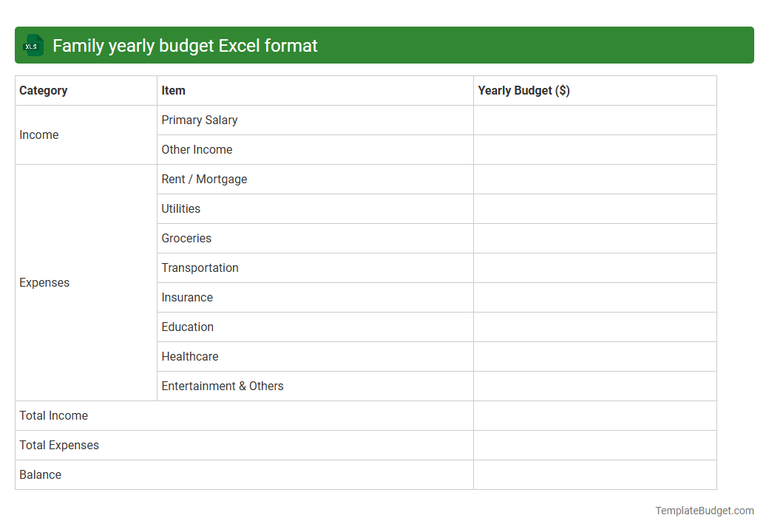The width and height of the screenshot is (769, 532).
Task: Click the 'Utilities' item cell
Action: [181, 208]
